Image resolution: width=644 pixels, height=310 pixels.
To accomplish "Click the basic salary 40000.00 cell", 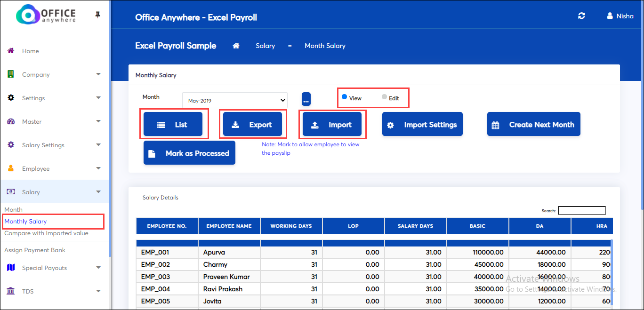I will 478,277.
